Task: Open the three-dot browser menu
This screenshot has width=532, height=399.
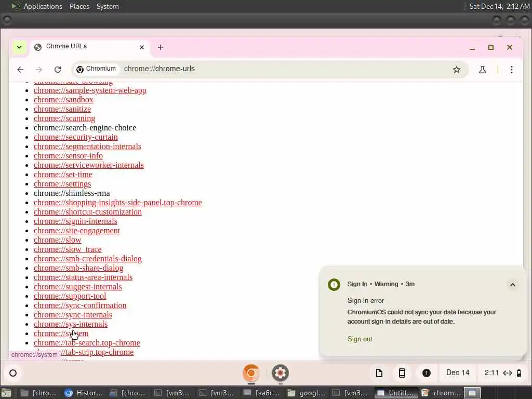Action: coord(512,70)
